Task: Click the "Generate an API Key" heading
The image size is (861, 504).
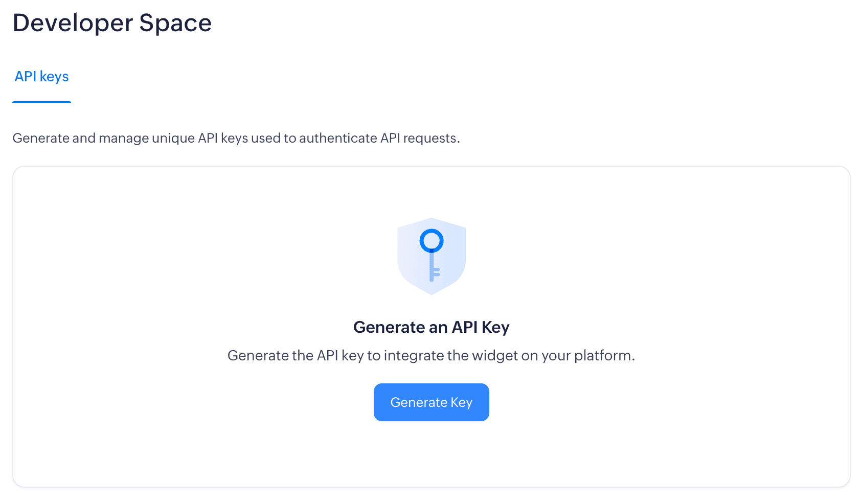Action: click(431, 327)
